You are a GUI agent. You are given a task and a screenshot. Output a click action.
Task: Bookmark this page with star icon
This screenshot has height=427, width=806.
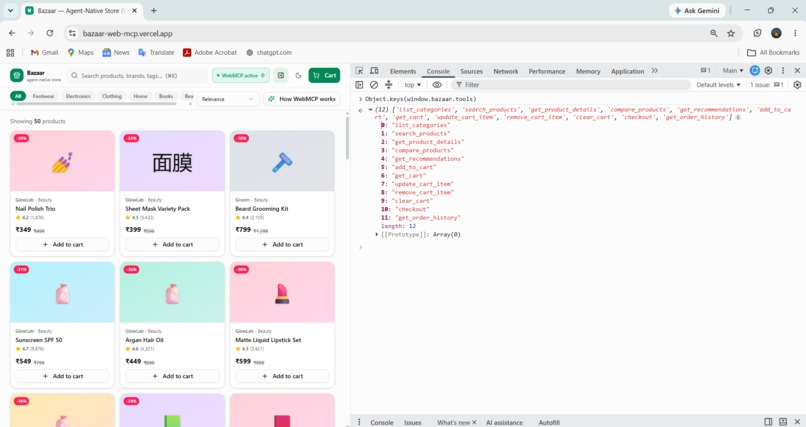731,33
